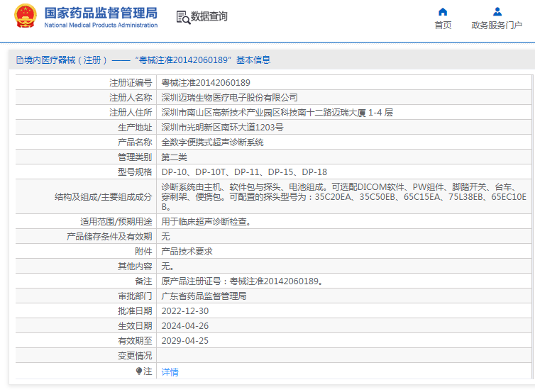Select 无。 value in 其他内容 row

167,267
